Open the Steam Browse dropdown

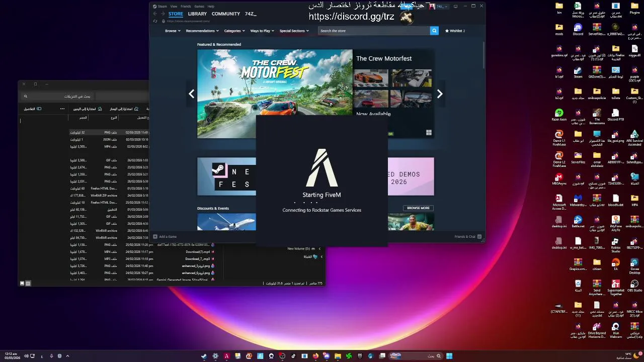coord(173,31)
